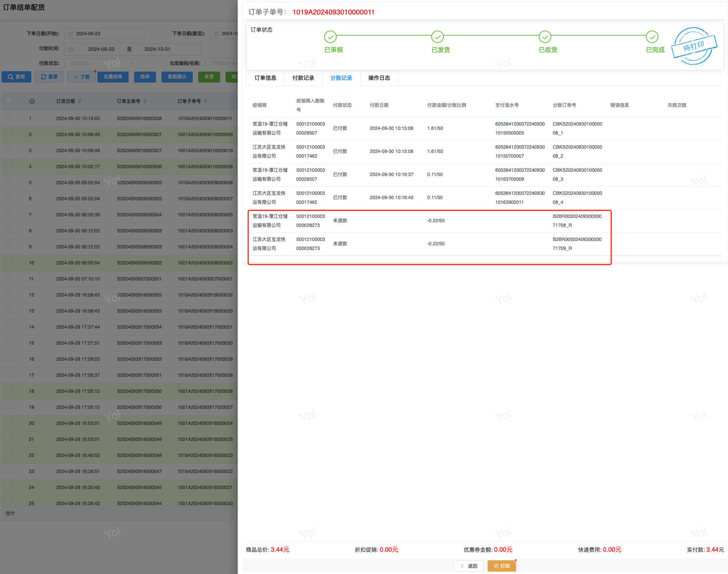
Task: Check the row with sub-order 1001A2024093010000010
Action: point(8,149)
